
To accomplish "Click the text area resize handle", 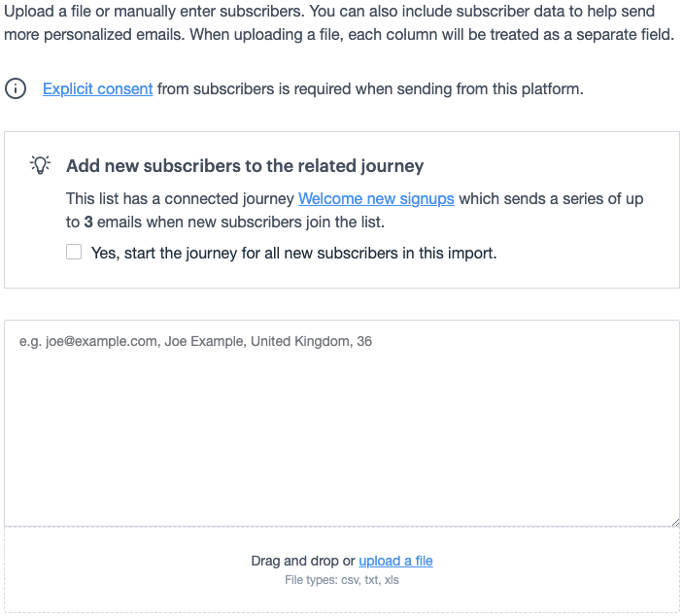I will [674, 522].
